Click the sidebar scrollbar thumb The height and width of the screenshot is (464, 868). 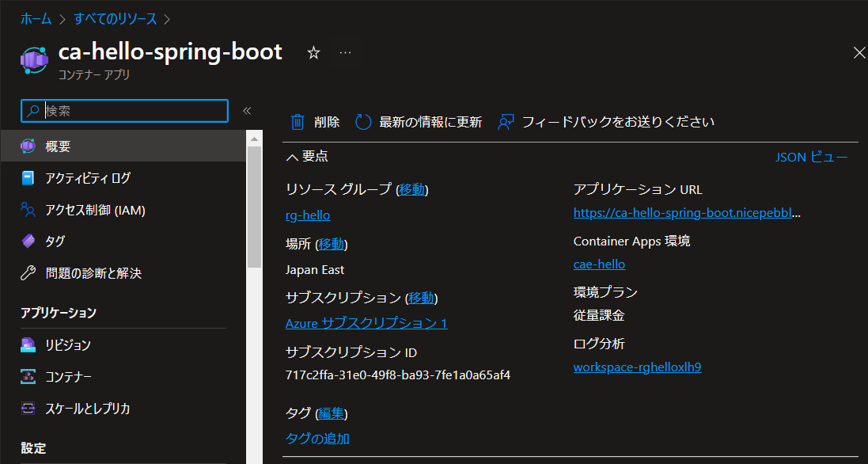click(x=254, y=207)
